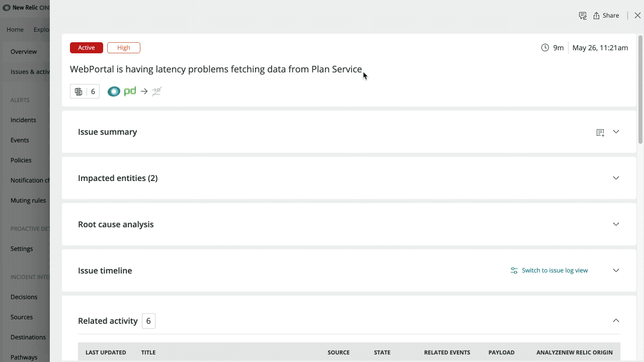Click the sliders icon next to issue log view
Screen dimensions: 644x362
(514, 270)
